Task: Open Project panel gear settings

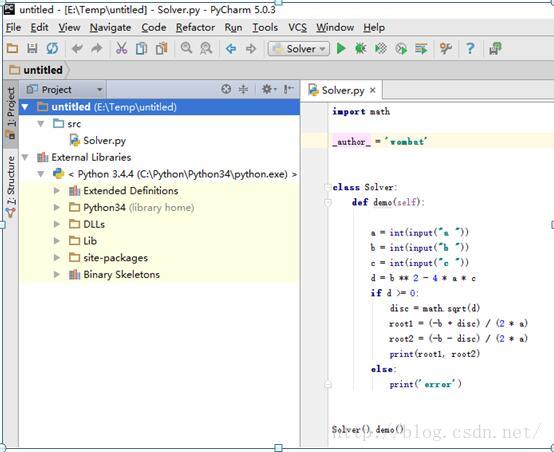Action: tap(269, 89)
